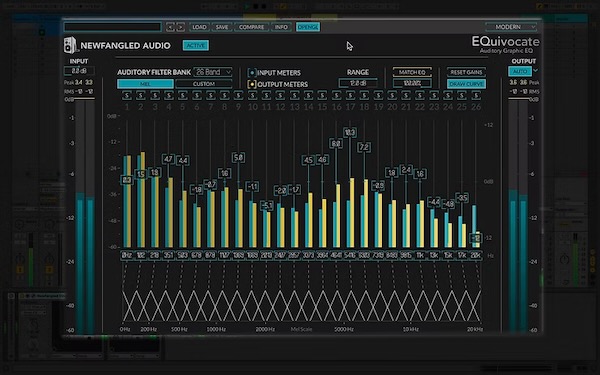Click the 13k frequency box
The image size is (600, 375).
click(434, 255)
